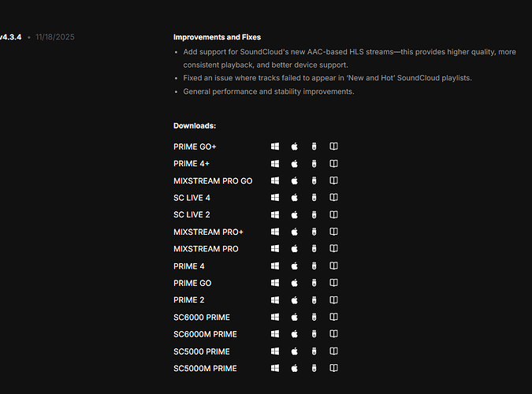Click the PRIME 4+ device name
The height and width of the screenshot is (394, 532).
192,164
